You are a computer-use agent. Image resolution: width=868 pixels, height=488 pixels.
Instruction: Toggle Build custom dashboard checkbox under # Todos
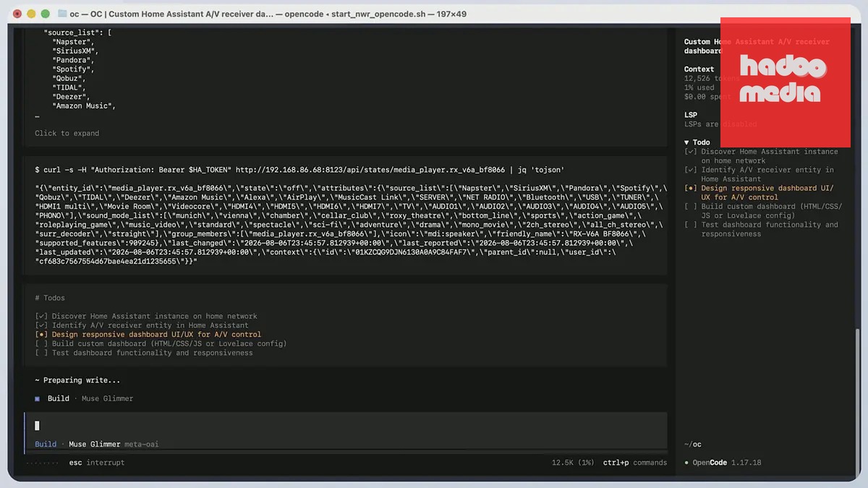41,343
